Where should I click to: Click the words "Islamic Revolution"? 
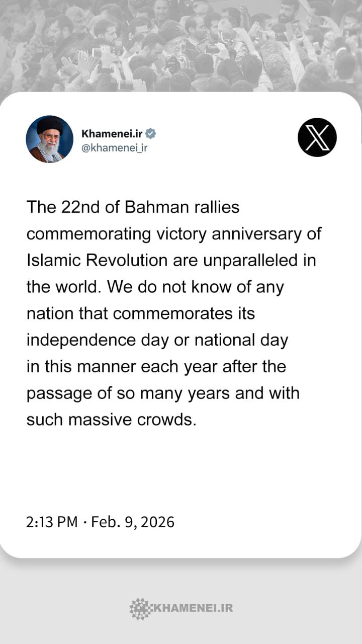[97, 261]
